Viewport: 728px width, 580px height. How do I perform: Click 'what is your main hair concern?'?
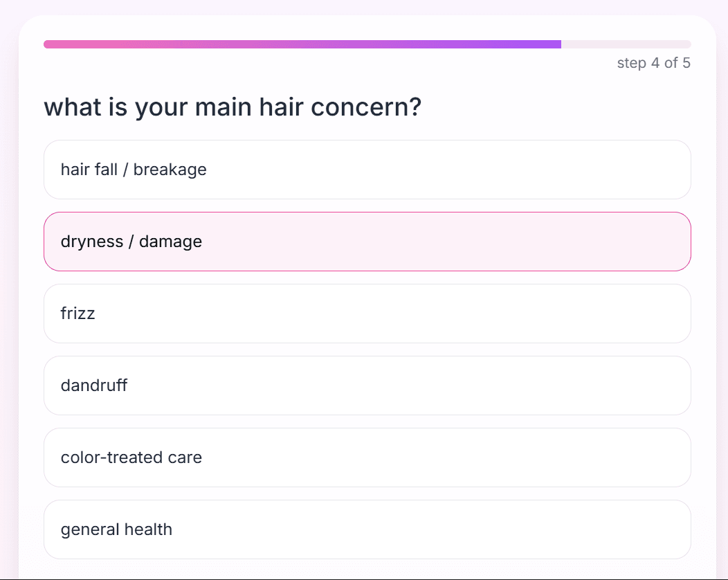tap(233, 107)
